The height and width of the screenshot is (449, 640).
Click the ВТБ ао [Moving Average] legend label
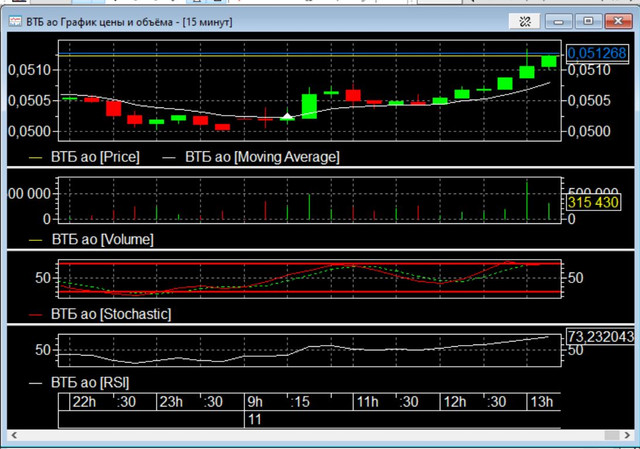[x=262, y=157]
